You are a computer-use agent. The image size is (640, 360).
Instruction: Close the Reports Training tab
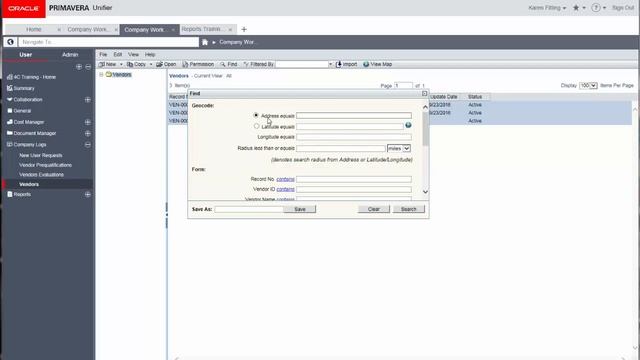[x=230, y=30]
